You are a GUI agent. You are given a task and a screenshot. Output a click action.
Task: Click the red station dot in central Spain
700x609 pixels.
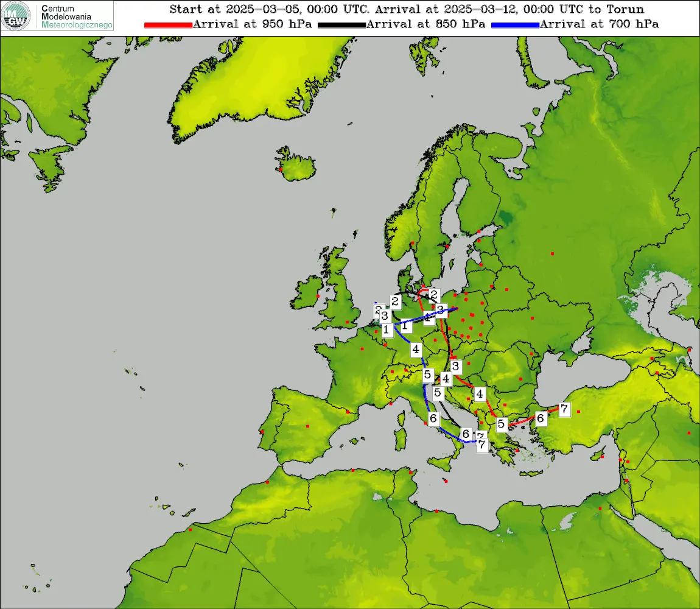click(x=307, y=426)
